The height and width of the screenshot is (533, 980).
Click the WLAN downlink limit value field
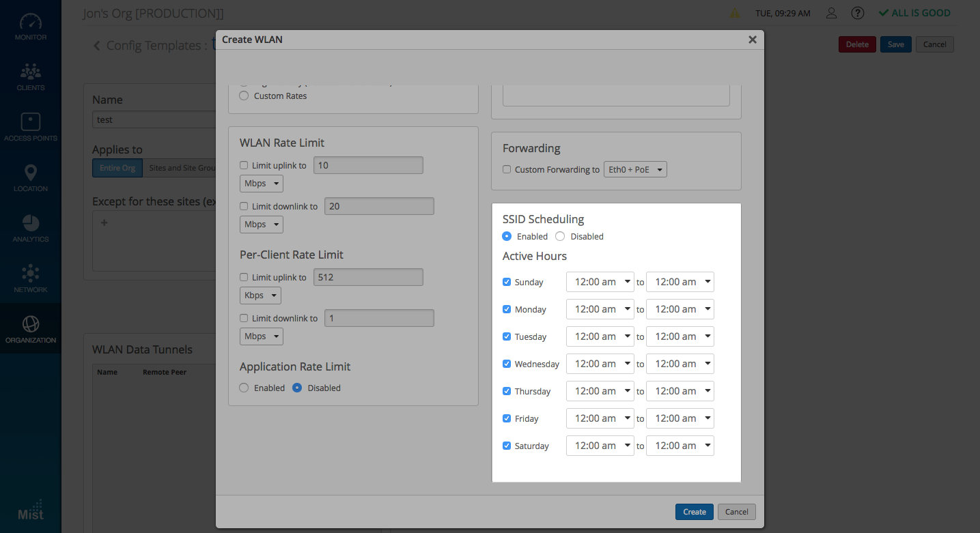coord(379,206)
